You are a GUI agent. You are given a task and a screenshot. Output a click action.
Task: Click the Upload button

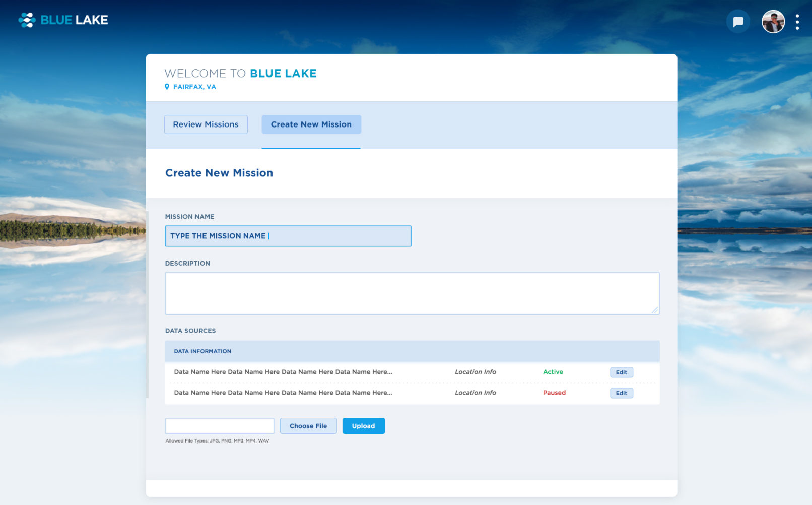point(363,426)
